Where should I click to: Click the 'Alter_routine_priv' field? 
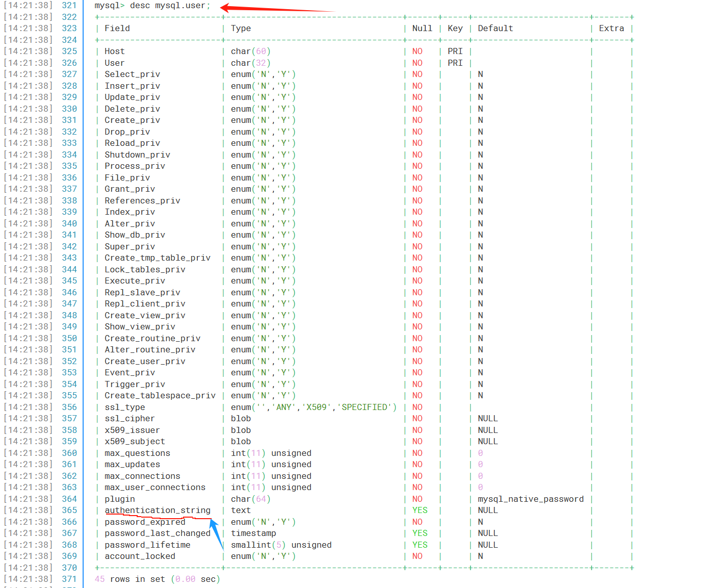point(150,350)
